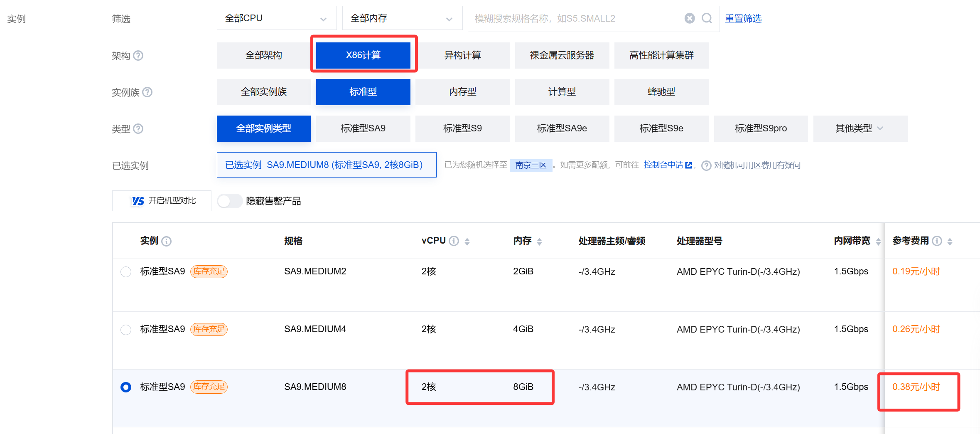
Task: Filter by 标准型SA9e type
Action: click(562, 128)
